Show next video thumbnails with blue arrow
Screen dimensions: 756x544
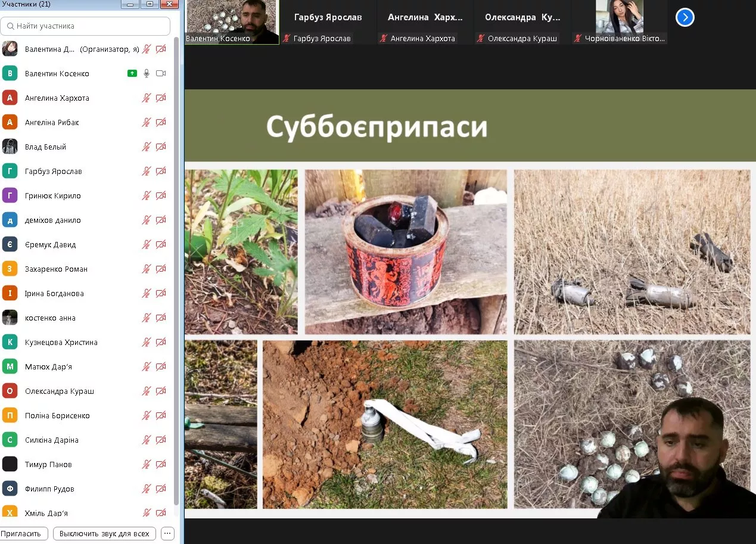click(685, 18)
